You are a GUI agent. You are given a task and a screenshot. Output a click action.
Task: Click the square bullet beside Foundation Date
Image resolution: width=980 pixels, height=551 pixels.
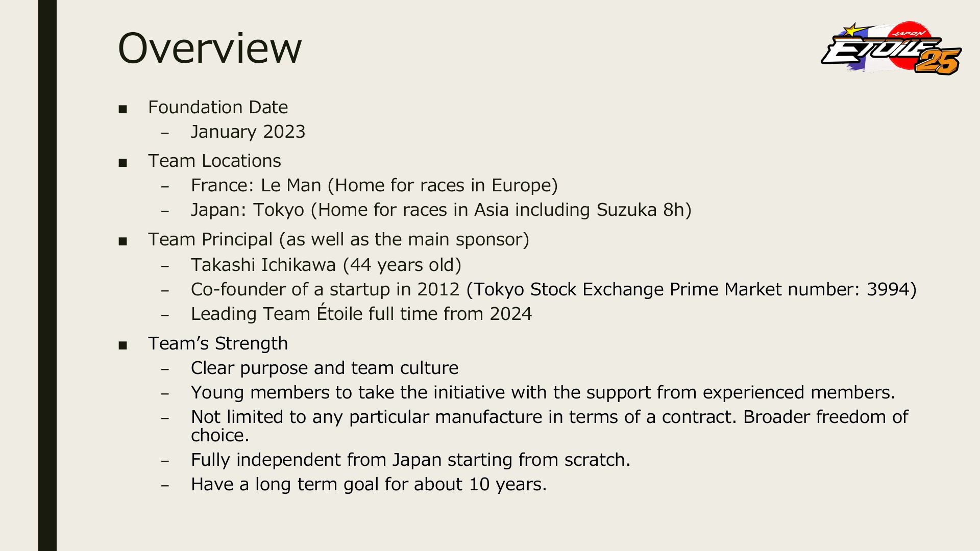tap(122, 109)
